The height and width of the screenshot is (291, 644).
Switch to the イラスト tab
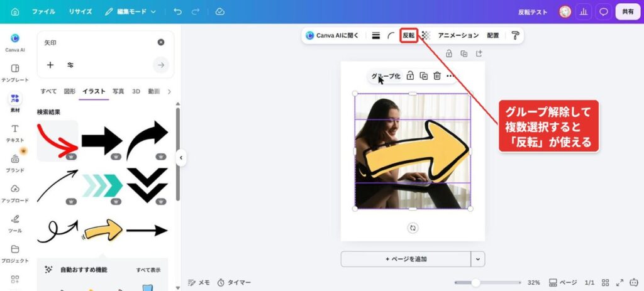click(94, 92)
